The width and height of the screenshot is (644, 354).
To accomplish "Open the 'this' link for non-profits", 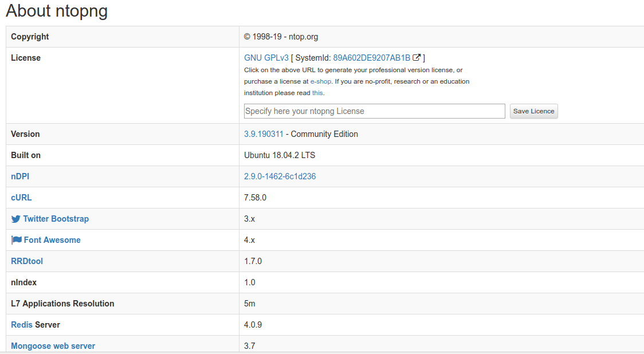I will [x=317, y=93].
